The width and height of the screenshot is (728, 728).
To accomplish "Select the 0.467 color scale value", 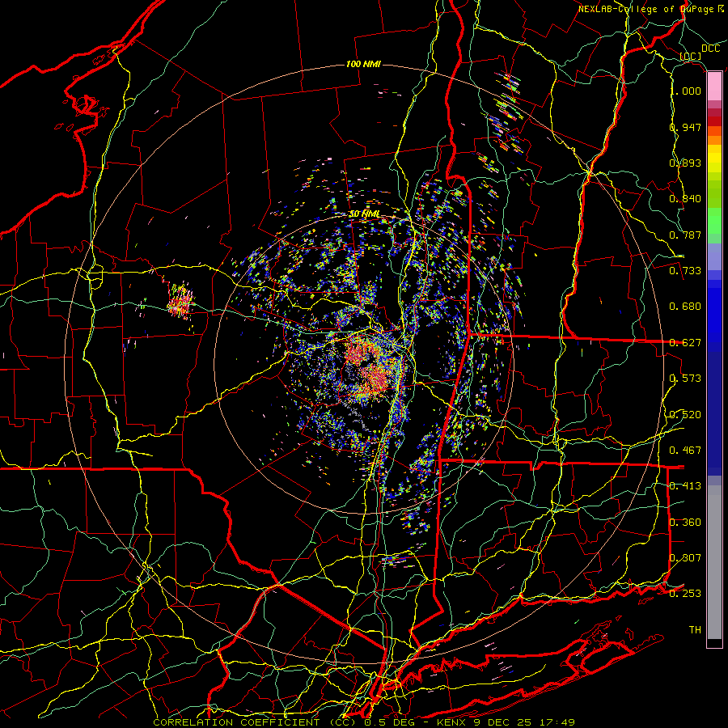I will pyautogui.click(x=685, y=451).
